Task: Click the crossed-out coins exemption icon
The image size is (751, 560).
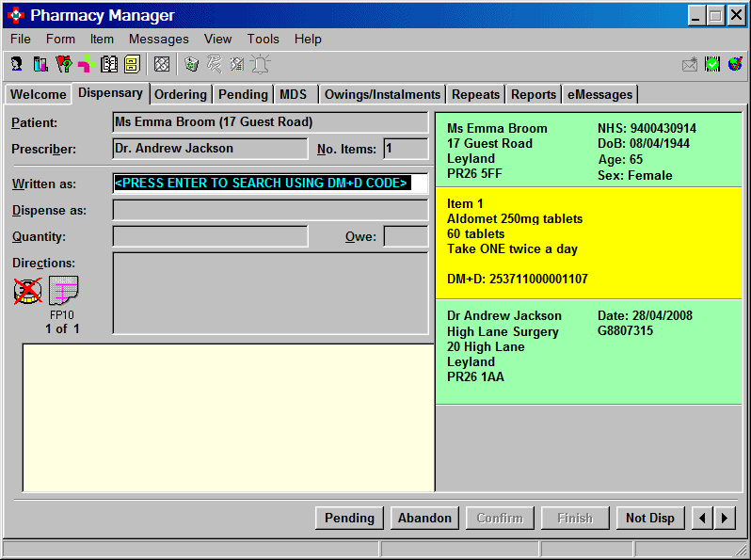Action: (x=28, y=291)
